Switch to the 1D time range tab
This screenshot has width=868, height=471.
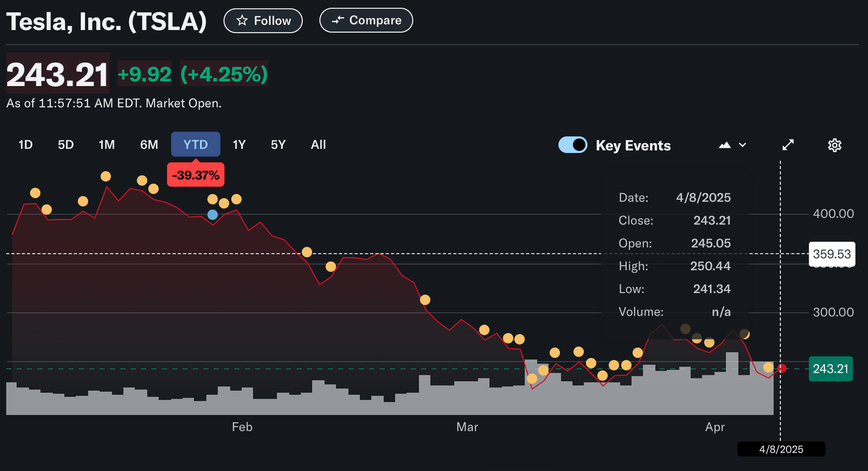coord(25,145)
